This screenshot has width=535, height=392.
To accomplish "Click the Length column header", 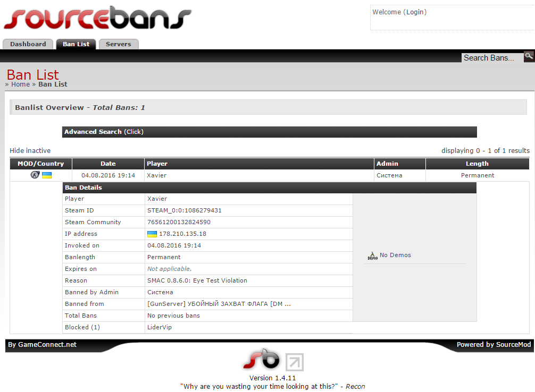I will [478, 164].
